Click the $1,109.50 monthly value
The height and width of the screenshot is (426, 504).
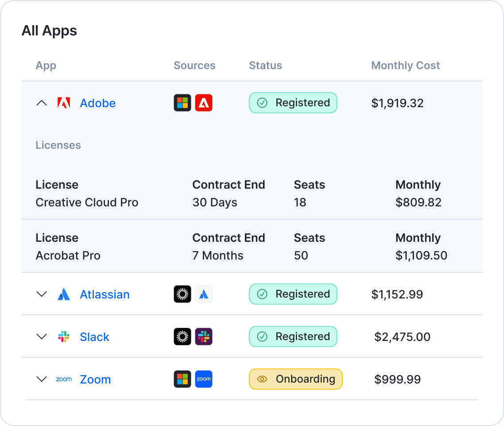point(421,255)
